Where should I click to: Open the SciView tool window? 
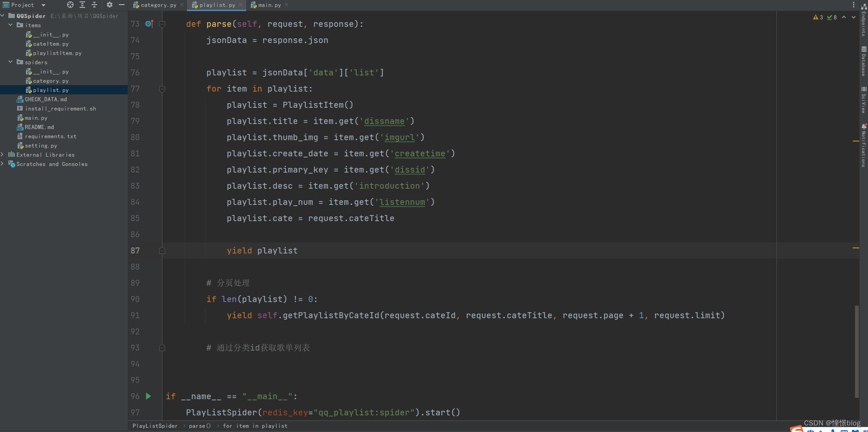[x=863, y=99]
